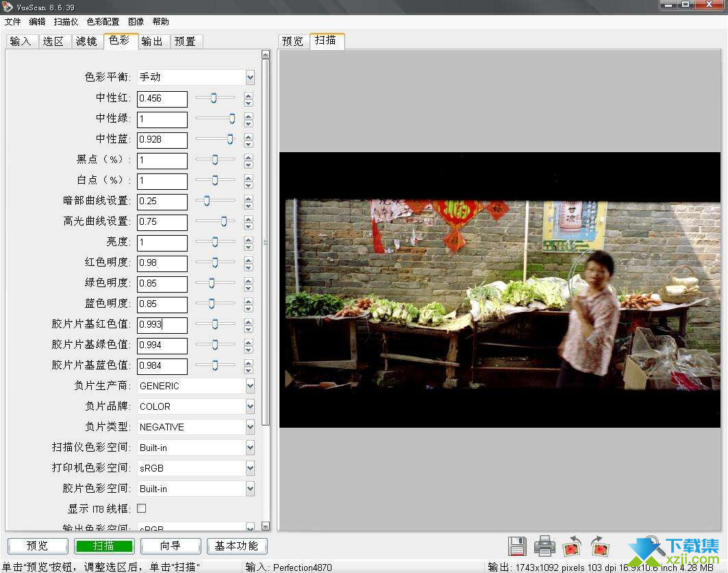This screenshot has width=728, height=573.
Task: Click the scanned market photo preview
Action: pyautogui.click(x=499, y=290)
